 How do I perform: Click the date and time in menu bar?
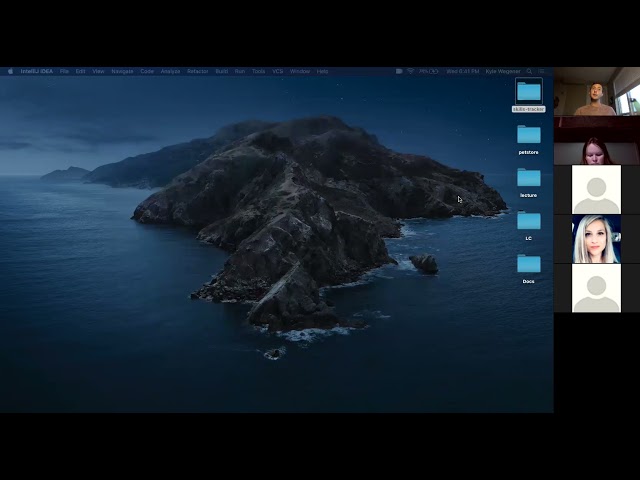[x=462, y=71]
